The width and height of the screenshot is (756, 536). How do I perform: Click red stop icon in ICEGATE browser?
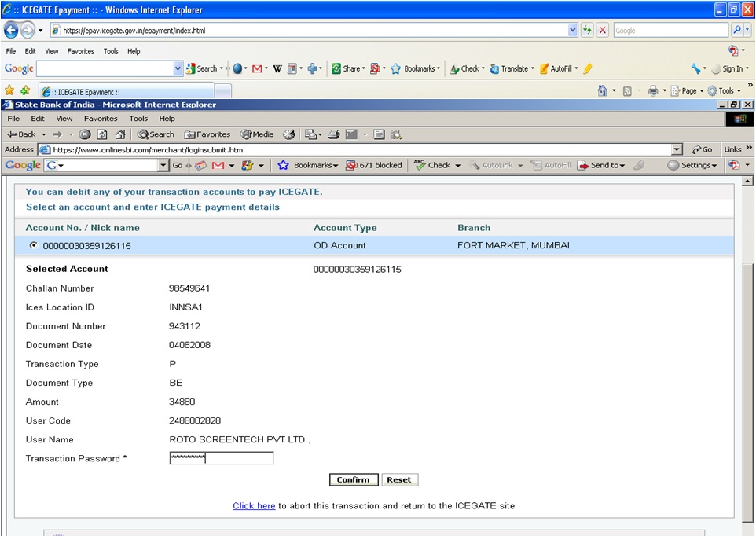click(x=602, y=31)
